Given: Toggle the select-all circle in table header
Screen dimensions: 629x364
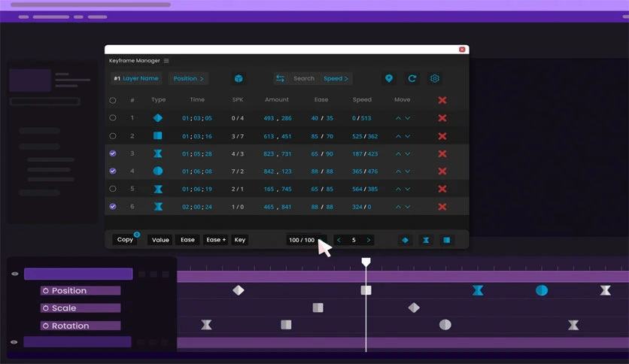Looking at the screenshot, I should (113, 100).
